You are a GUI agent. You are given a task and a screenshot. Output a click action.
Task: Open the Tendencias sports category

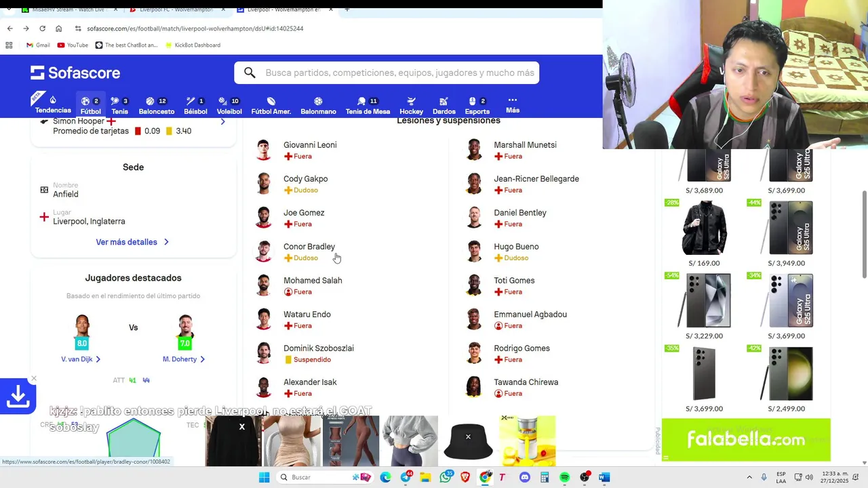point(53,104)
